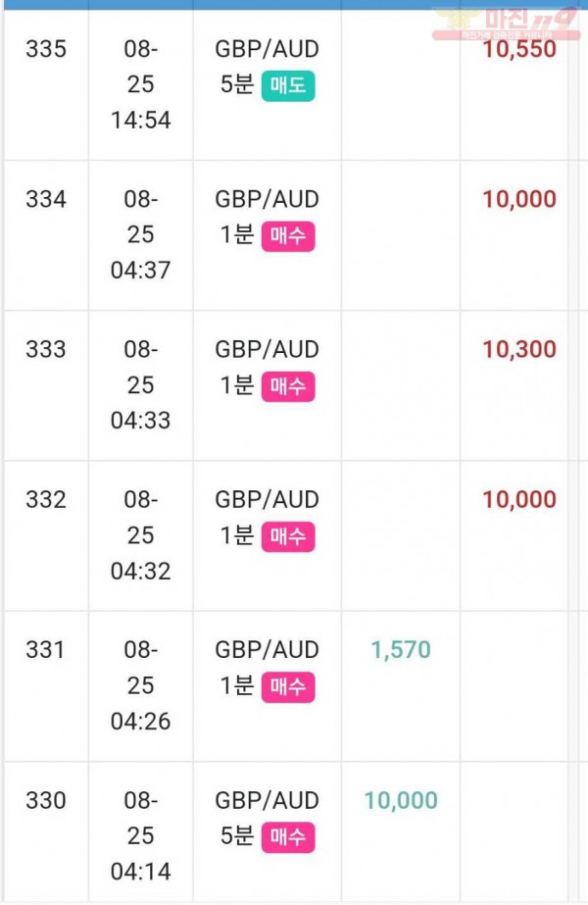588x905 pixels.
Task: Click the 08-25 04:26 timestamp cell
Action: point(141,685)
